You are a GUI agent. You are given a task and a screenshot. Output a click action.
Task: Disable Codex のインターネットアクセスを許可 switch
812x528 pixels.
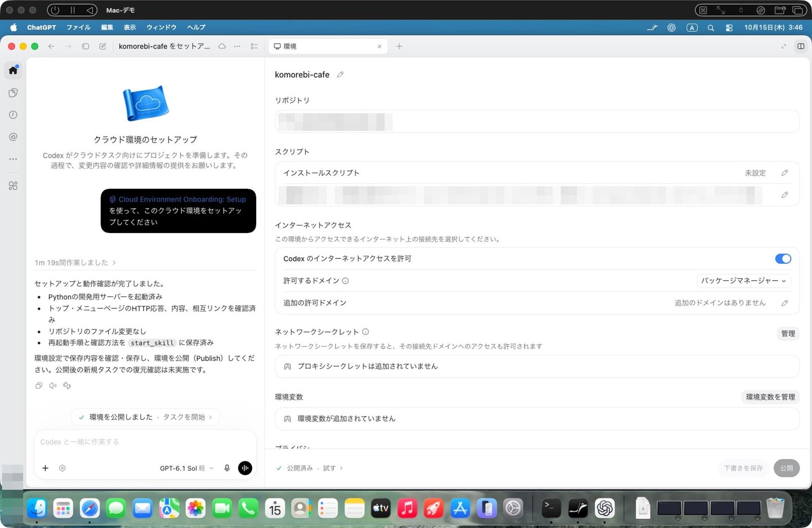pos(783,259)
